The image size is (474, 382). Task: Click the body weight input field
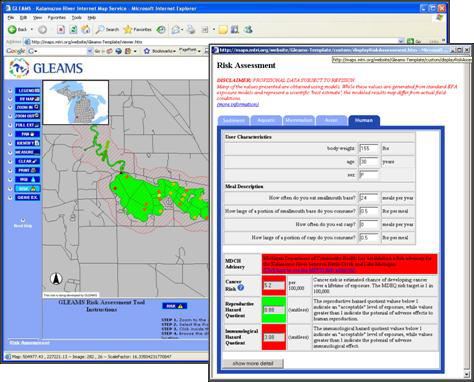[369, 148]
